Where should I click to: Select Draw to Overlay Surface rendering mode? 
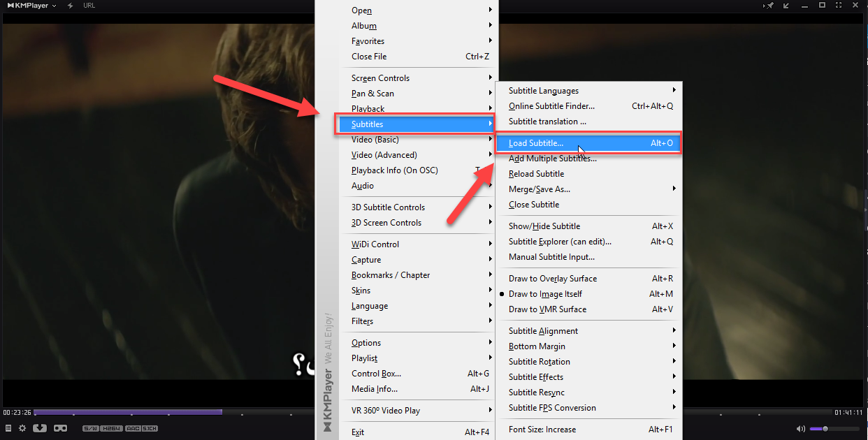click(552, 278)
